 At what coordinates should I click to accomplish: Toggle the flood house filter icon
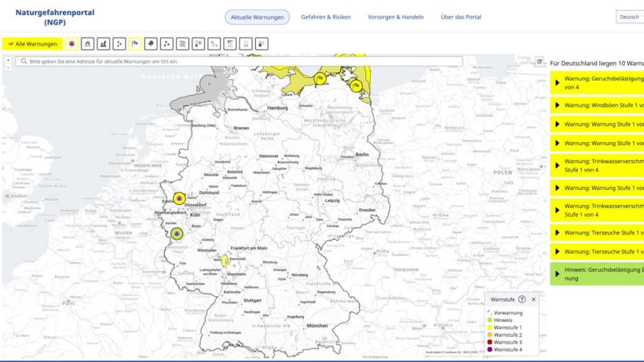[x=87, y=43]
